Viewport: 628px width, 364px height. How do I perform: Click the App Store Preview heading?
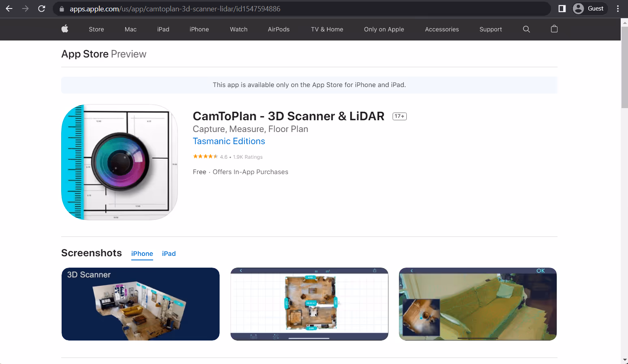click(104, 54)
